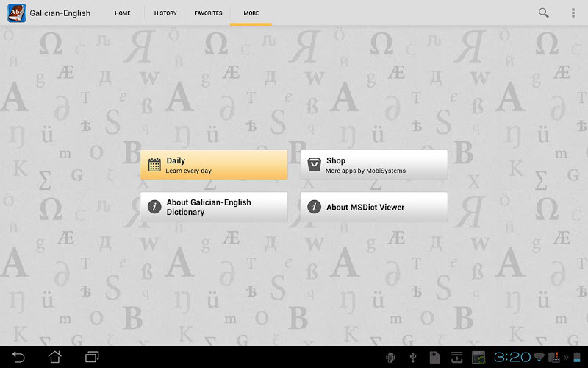588x368 pixels.
Task: Tap the Galician-English title text
Action: [x=60, y=13]
